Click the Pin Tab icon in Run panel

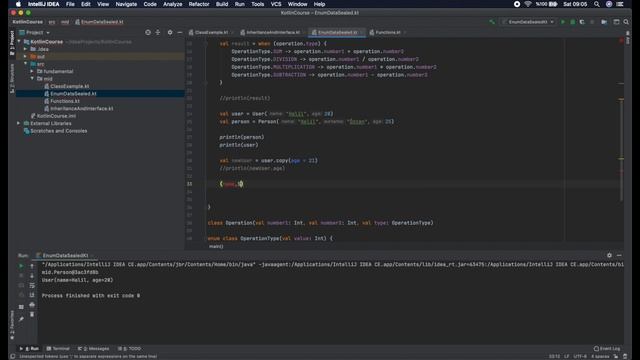tap(21, 319)
